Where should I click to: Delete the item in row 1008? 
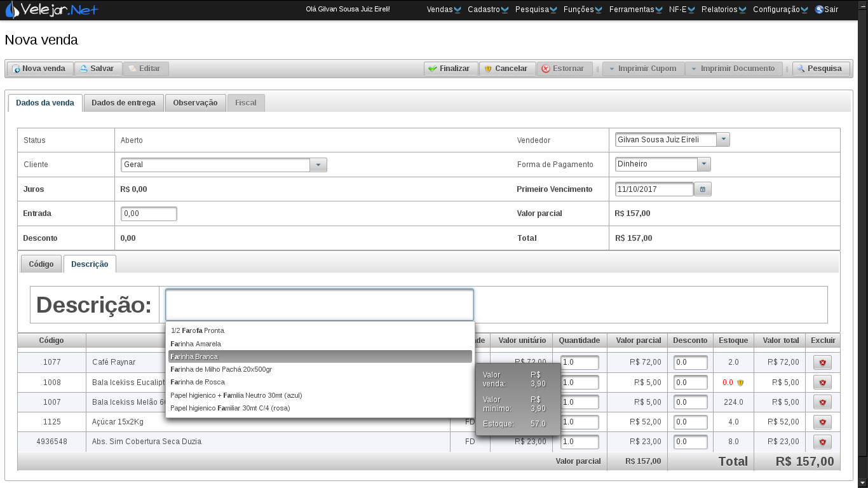pyautogui.click(x=822, y=383)
